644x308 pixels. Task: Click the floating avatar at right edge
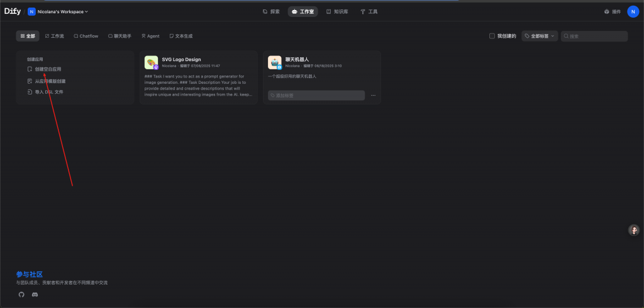click(x=634, y=231)
